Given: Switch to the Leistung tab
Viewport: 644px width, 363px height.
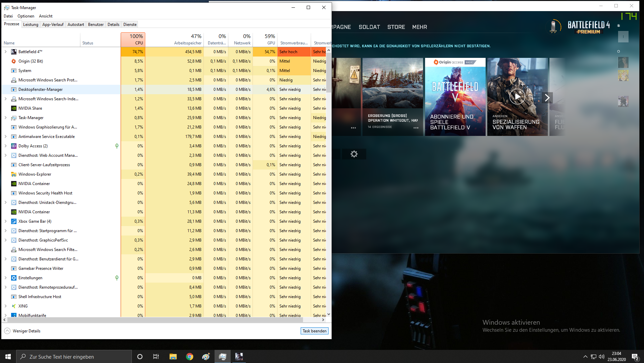Looking at the screenshot, I should pyautogui.click(x=31, y=25).
